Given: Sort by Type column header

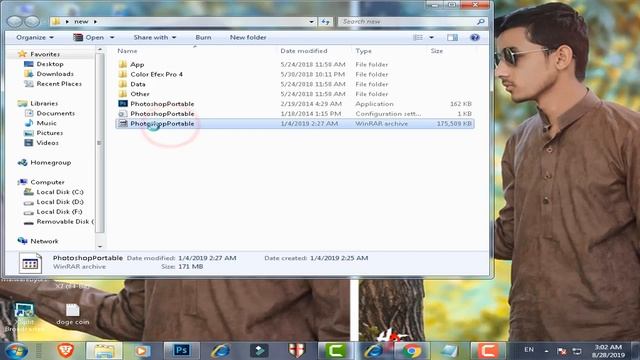Looking at the screenshot, I should (x=363, y=51).
